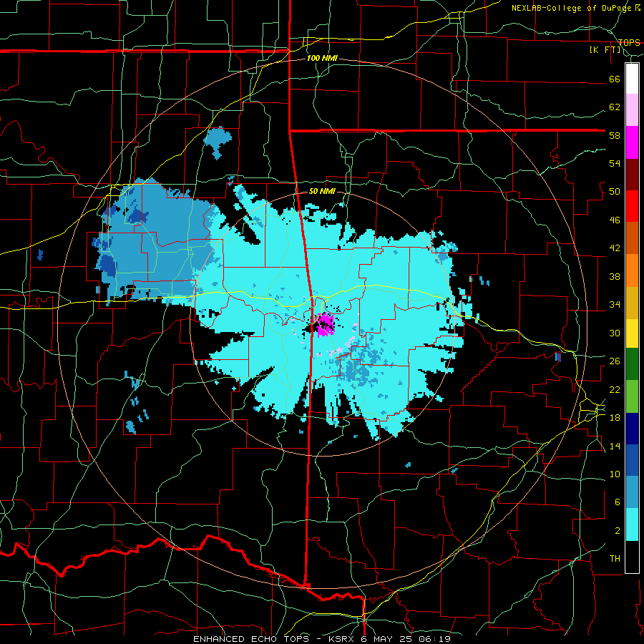Click the legend value 62
This screenshot has height=644, width=644.
click(615, 107)
